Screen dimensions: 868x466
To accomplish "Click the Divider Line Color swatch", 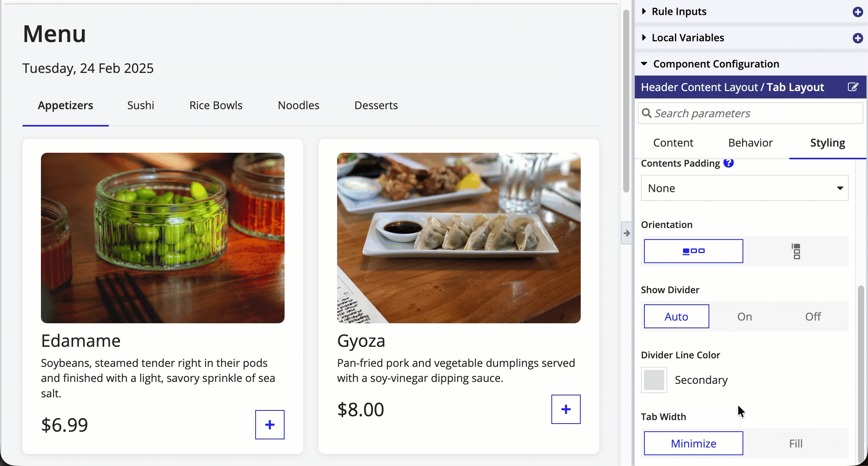I will 654,380.
